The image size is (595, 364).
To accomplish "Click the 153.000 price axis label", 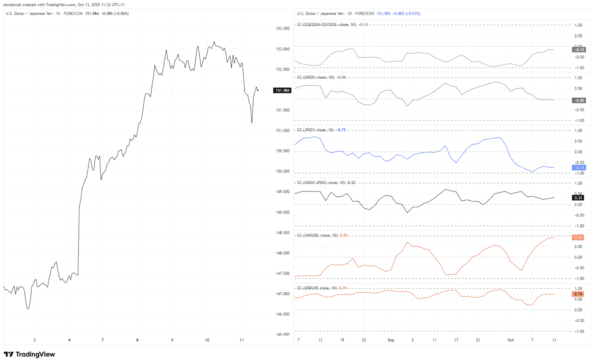I will 283,49.
